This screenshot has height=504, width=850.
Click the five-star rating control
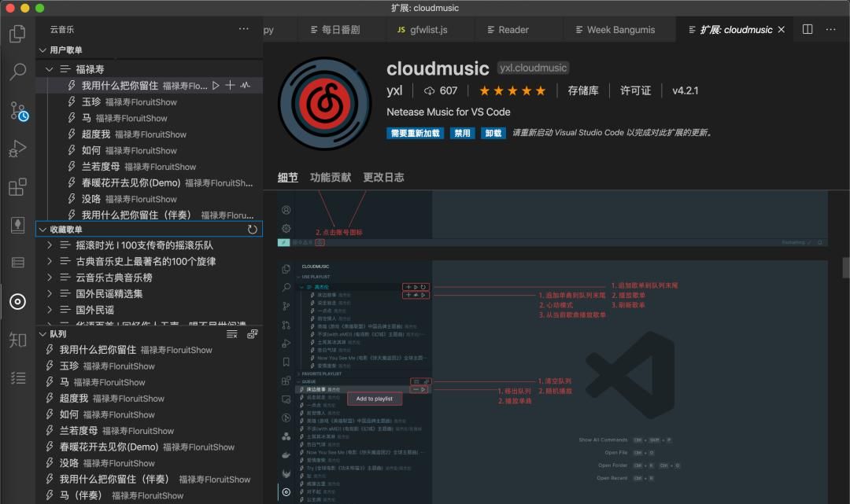512,90
